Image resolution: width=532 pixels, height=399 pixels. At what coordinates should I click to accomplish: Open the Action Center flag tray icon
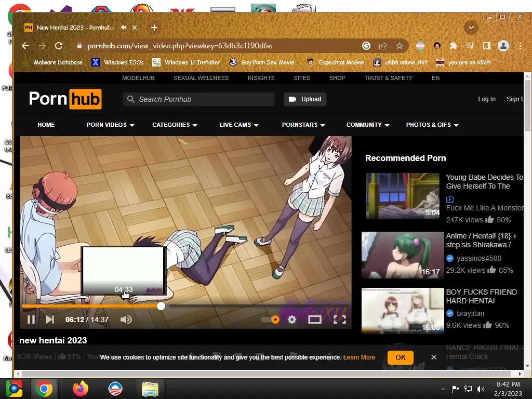455,389
